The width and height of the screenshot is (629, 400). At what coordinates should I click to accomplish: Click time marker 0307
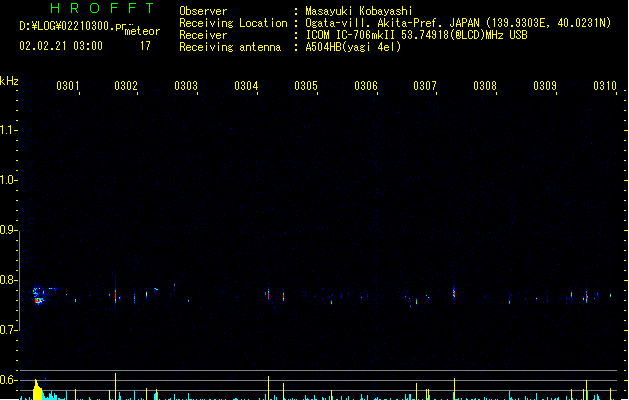point(425,85)
